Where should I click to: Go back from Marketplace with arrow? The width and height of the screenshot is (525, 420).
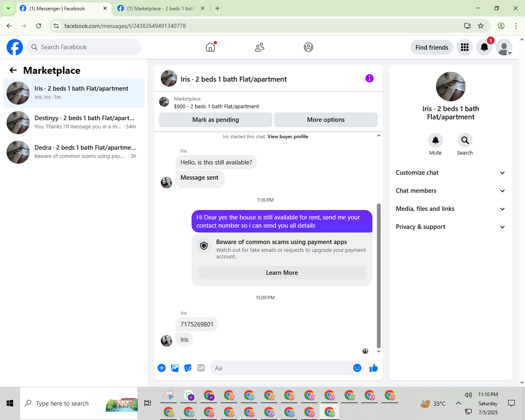click(13, 70)
